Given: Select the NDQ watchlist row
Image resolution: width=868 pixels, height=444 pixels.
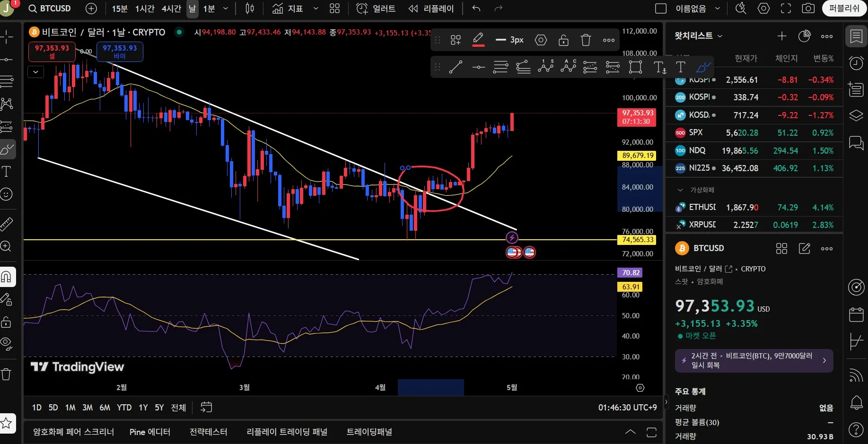Looking at the screenshot, I should point(754,150).
